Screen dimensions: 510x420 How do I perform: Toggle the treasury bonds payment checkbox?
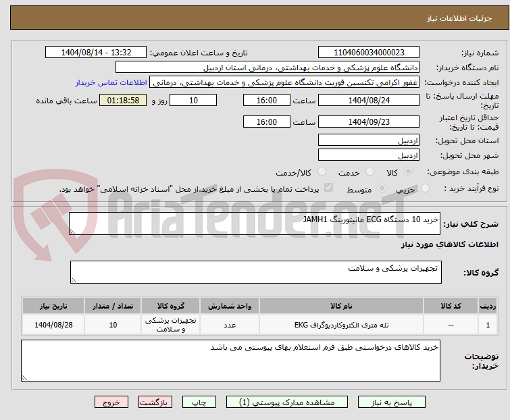pos(329,188)
